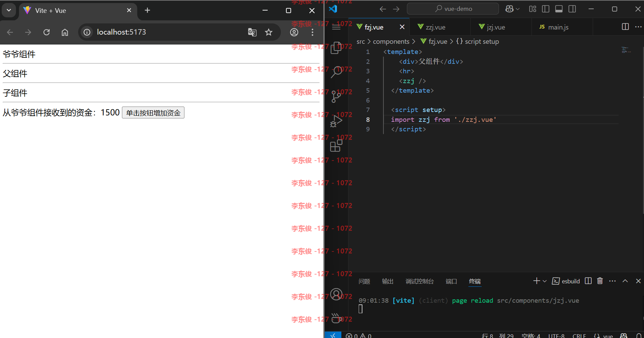The width and height of the screenshot is (644, 338).
Task: Open the browser tab search dropdown
Action: (9, 10)
